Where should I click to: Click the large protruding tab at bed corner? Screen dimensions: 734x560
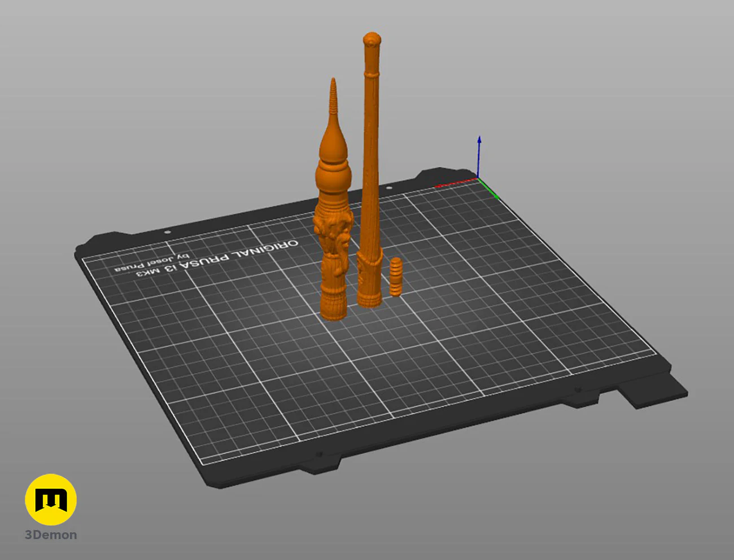point(652,392)
